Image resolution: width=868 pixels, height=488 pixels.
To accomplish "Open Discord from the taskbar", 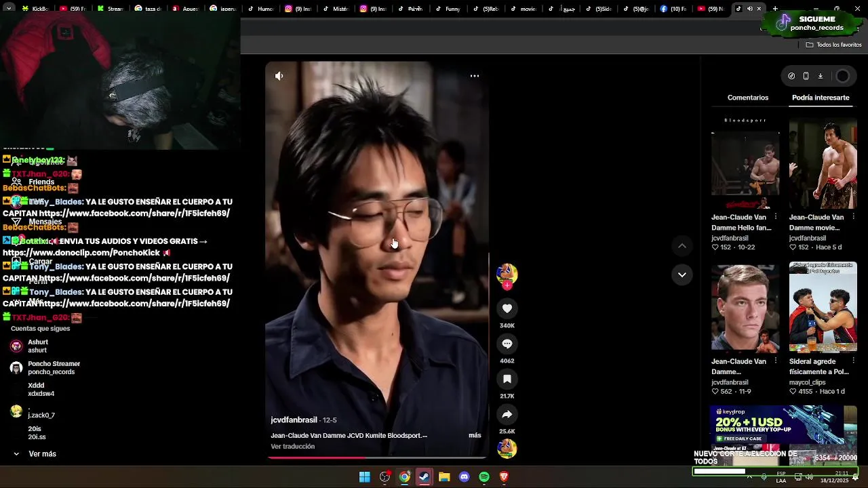I will pyautogui.click(x=464, y=477).
